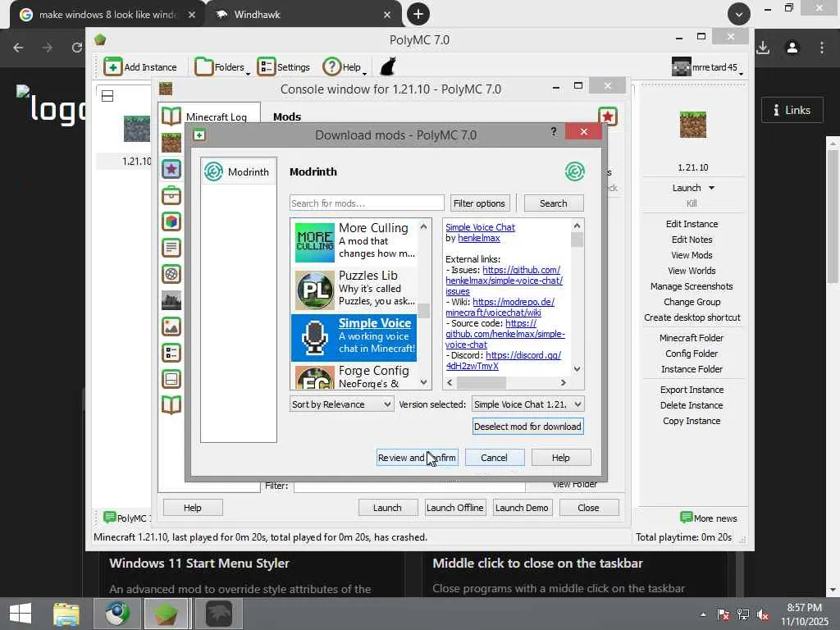Click Create desktop shortcut
Image resolution: width=840 pixels, height=630 pixels.
[692, 317]
